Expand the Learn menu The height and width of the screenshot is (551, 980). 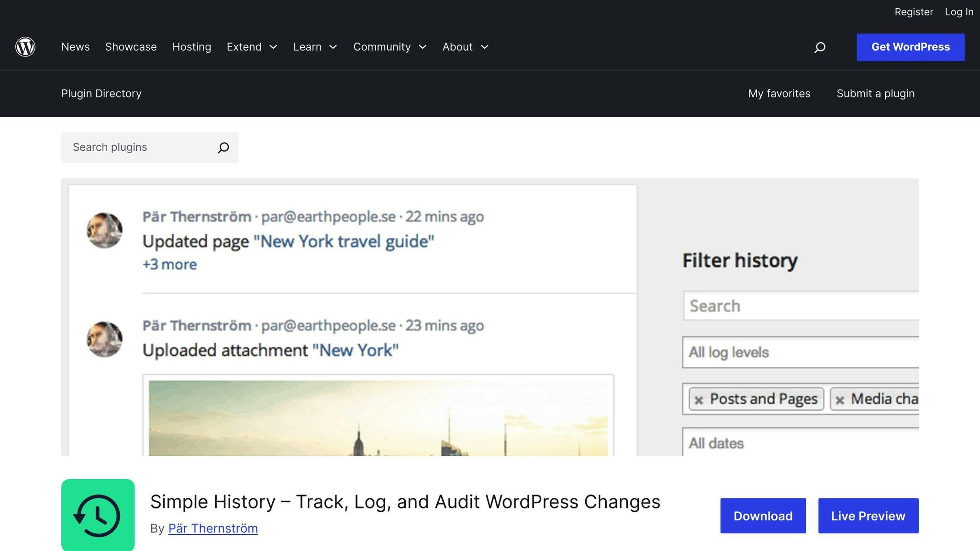[x=315, y=47]
